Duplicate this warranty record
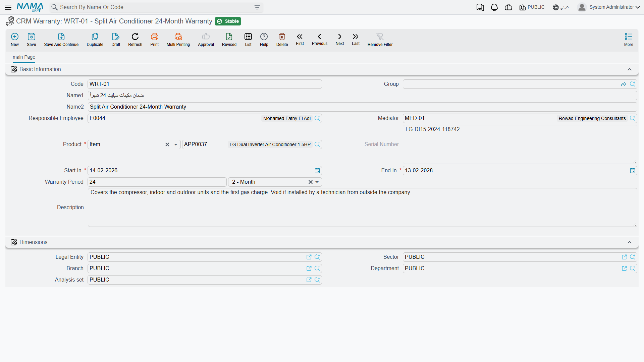Image resolution: width=644 pixels, height=362 pixels. [x=95, y=40]
